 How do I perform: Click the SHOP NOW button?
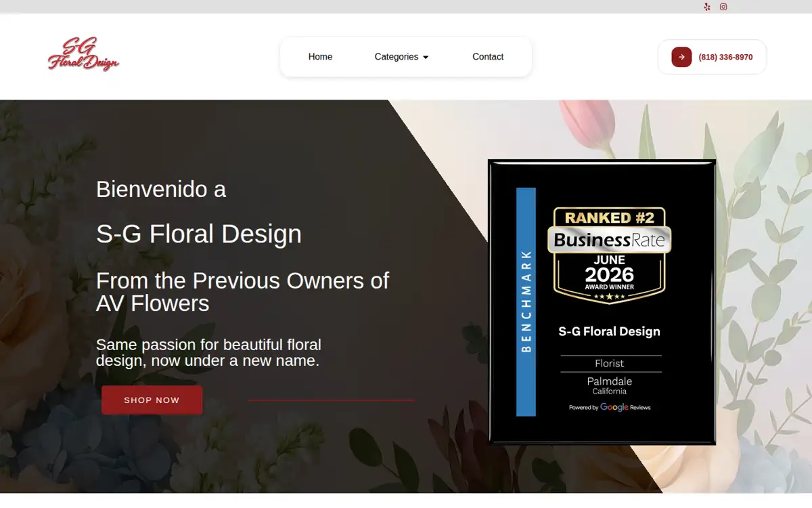(152, 400)
